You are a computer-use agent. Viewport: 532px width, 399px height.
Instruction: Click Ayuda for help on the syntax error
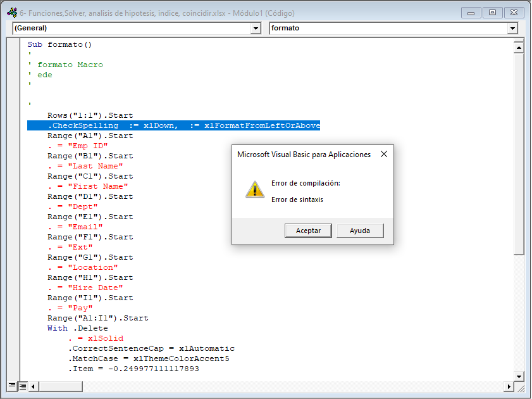pos(360,231)
